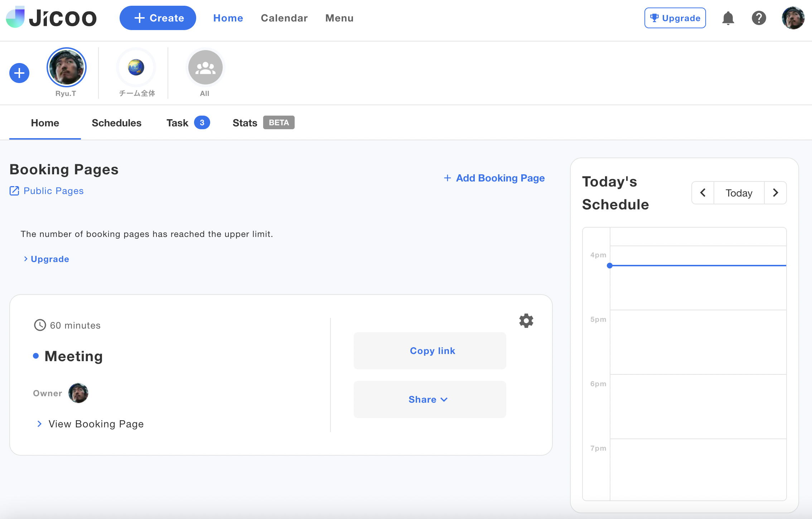Screen dimensions: 812x519
Task: Select the All members filter
Action: [205, 67]
